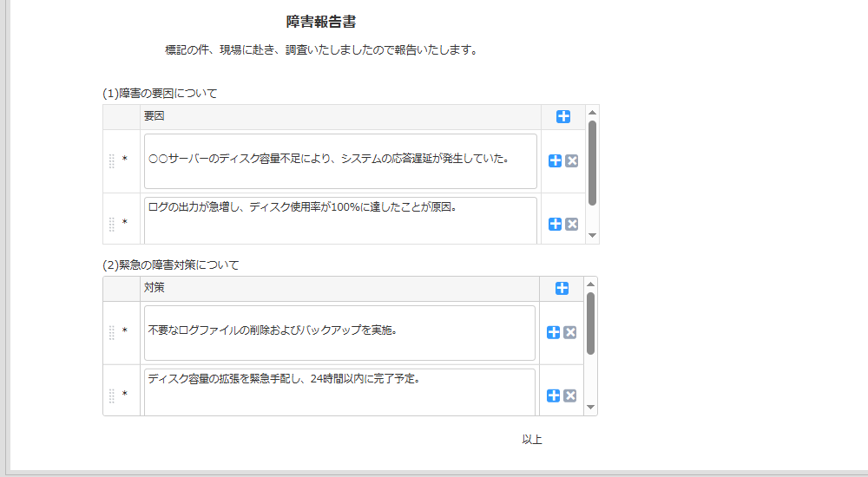Click the scroll-up arrow of the 要因 table
The width and height of the screenshot is (868, 477).
592,112
